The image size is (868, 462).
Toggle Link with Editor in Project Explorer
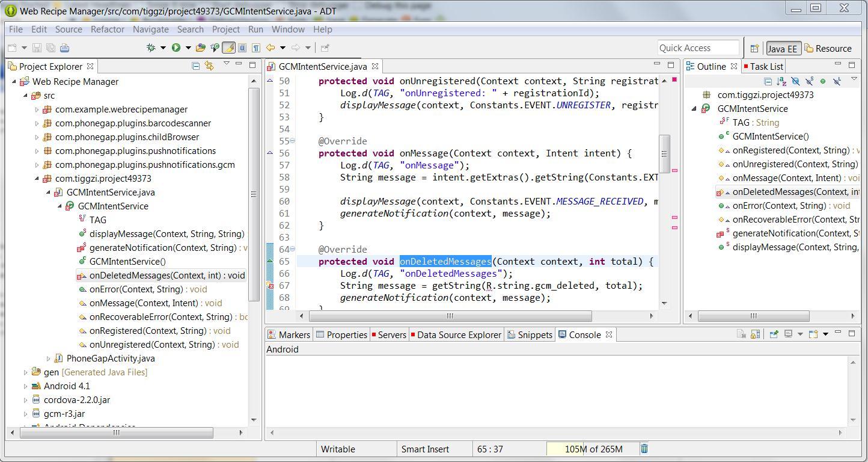click(x=209, y=66)
